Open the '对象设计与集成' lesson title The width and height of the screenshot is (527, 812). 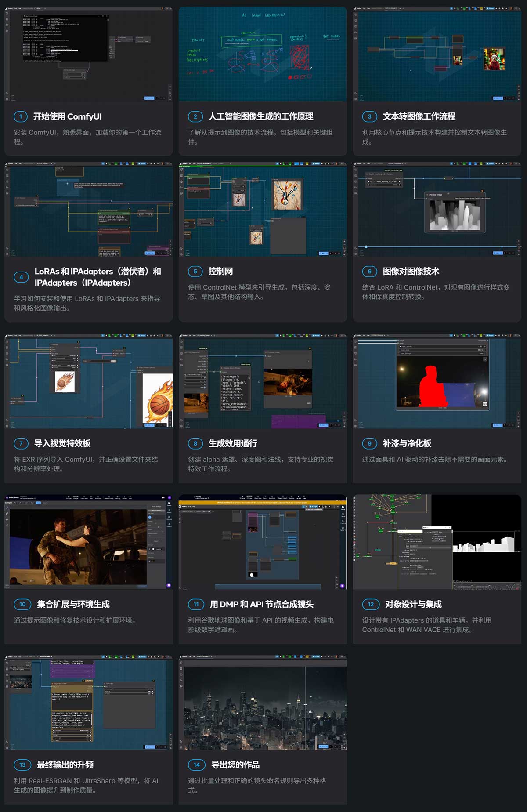[413, 604]
